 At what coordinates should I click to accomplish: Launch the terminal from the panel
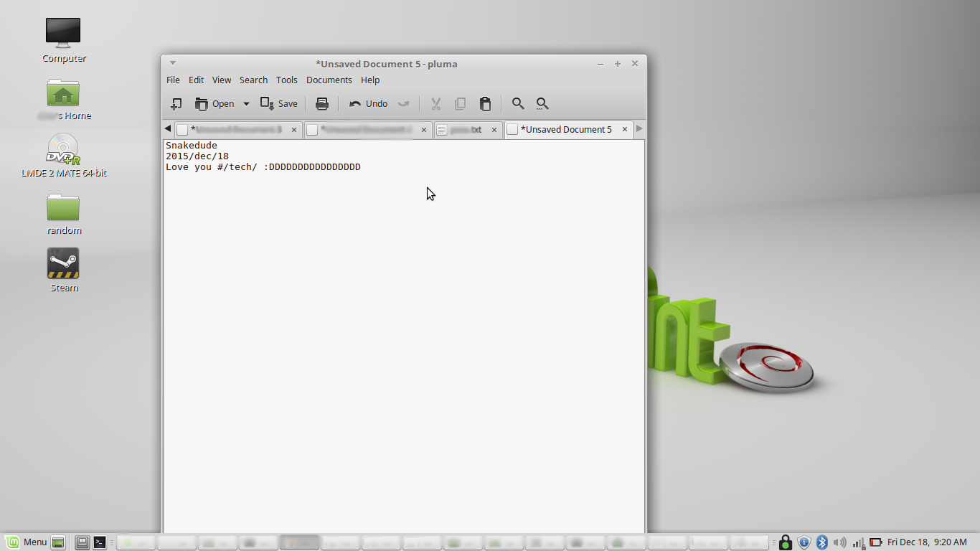[x=100, y=542]
